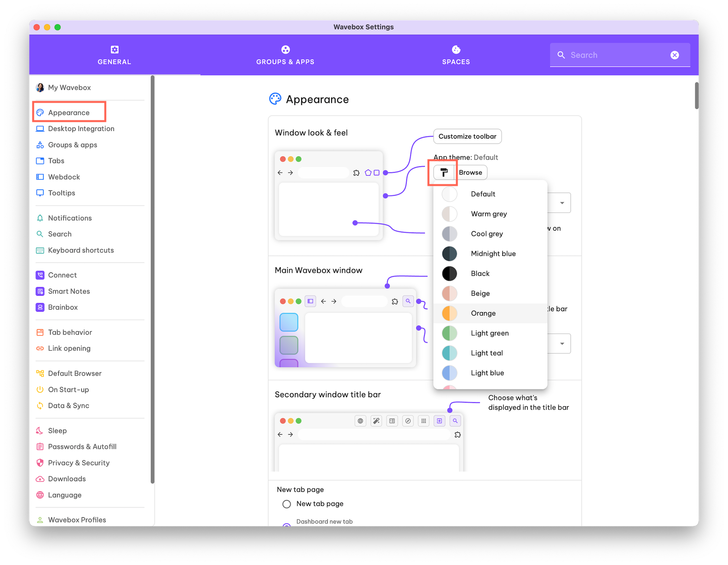728x565 pixels.
Task: Click the Data & Sync icon
Action: pos(40,405)
